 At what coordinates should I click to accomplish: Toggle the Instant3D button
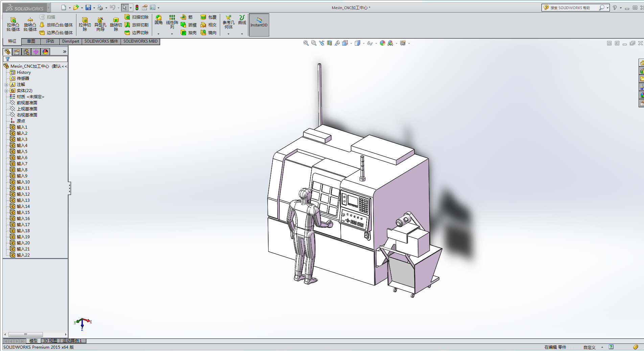[258, 24]
